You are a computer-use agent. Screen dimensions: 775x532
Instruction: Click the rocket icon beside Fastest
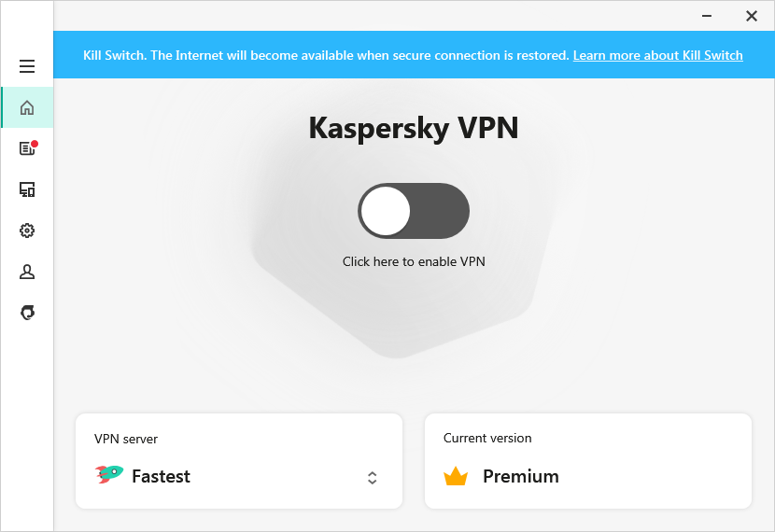coord(108,474)
